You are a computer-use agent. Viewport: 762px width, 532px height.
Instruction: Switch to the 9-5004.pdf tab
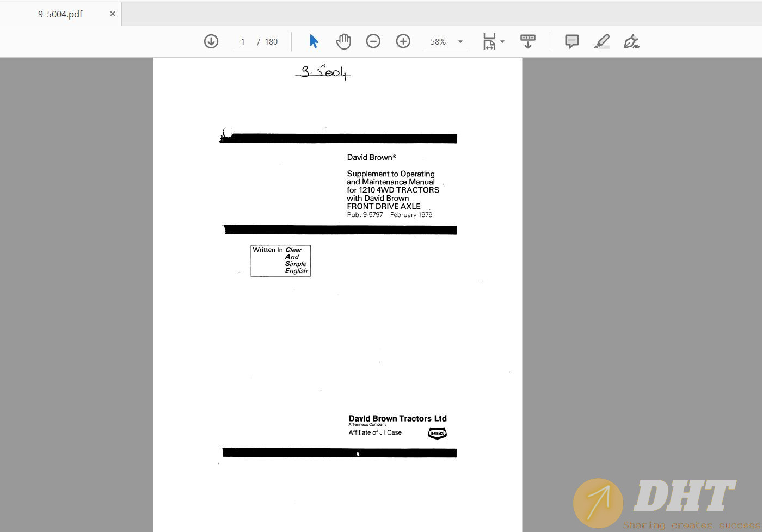[x=60, y=14]
